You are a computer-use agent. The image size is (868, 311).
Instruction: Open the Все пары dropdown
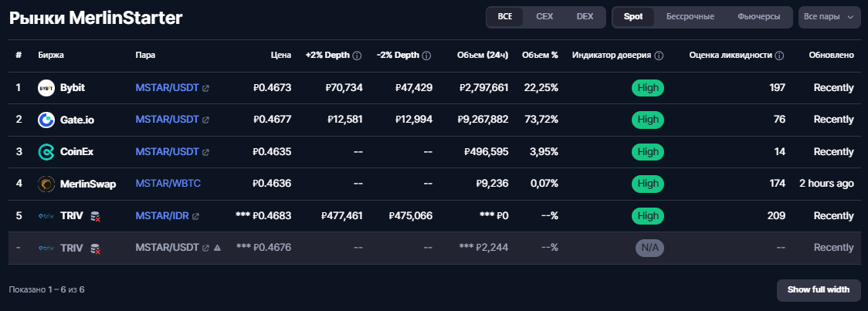coord(829,17)
